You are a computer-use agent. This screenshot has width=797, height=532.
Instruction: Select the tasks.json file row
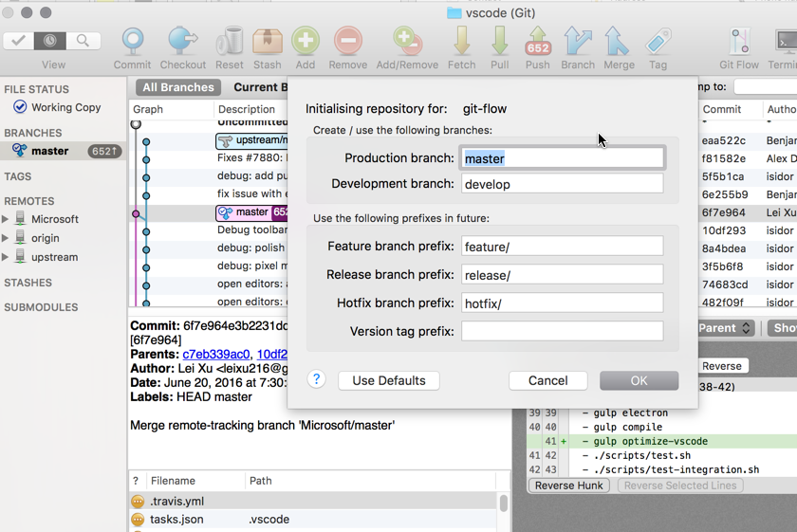pyautogui.click(x=312, y=520)
